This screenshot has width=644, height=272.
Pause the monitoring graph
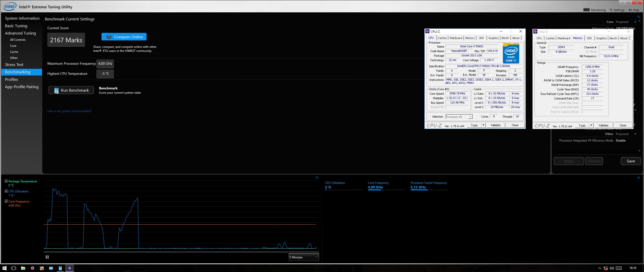47,257
